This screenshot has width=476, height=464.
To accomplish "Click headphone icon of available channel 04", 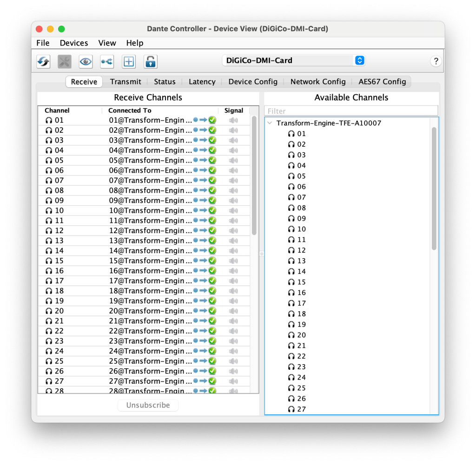I will [291, 166].
